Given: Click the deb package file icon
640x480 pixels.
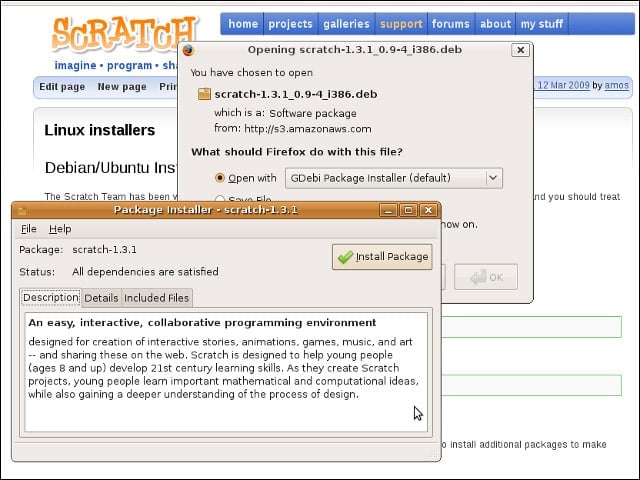Looking at the screenshot, I should [x=204, y=94].
